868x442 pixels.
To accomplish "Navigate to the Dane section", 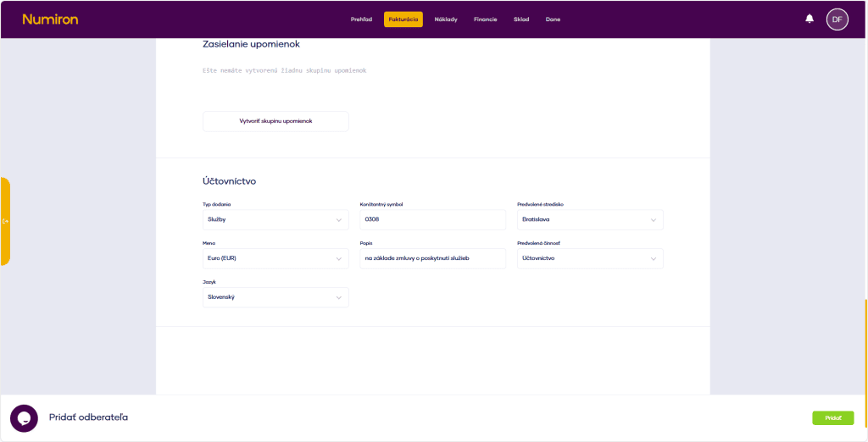I will [x=553, y=19].
